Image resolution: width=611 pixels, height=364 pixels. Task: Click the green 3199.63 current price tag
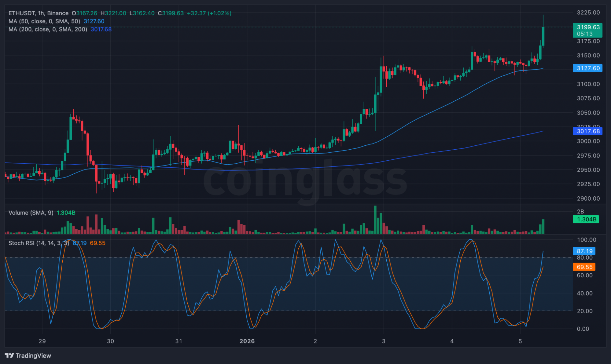[x=587, y=30]
